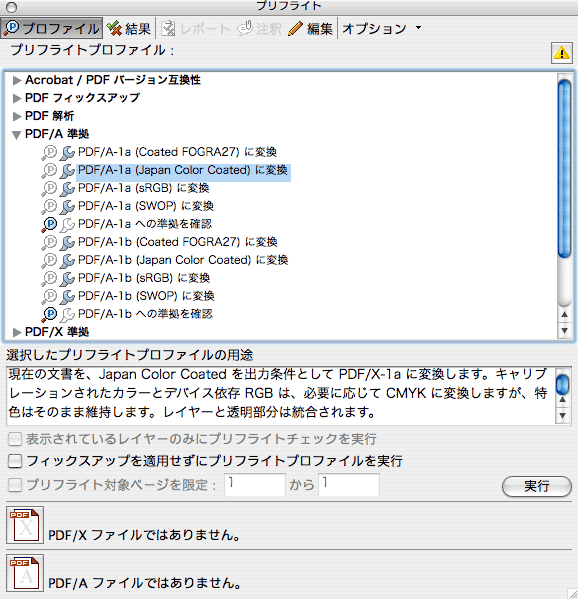
Task: Click the yellow warning triangle icon
Action: point(562,53)
